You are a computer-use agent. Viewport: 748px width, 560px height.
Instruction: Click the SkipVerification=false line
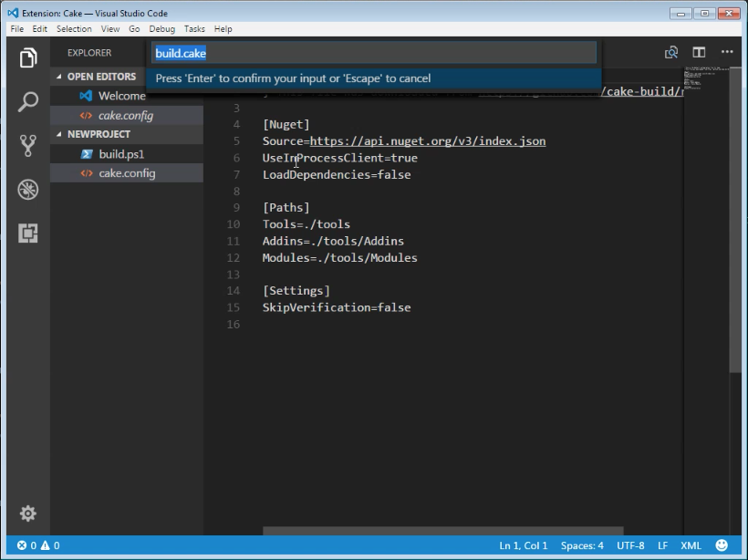pos(337,307)
